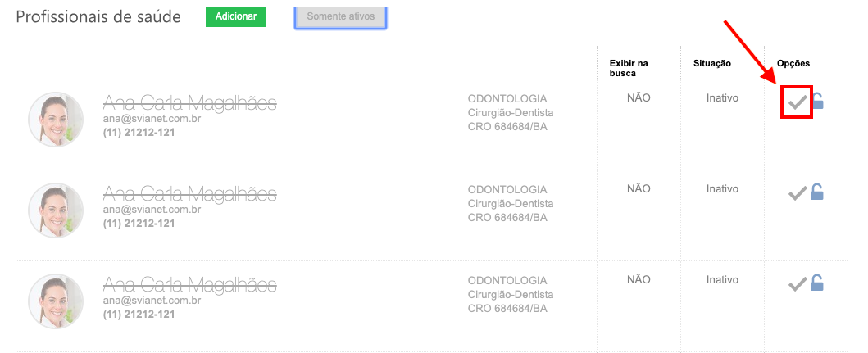This screenshot has height=353, width=868.
Task: Select the third Ana Carla Magalhães name
Action: pyautogui.click(x=189, y=285)
